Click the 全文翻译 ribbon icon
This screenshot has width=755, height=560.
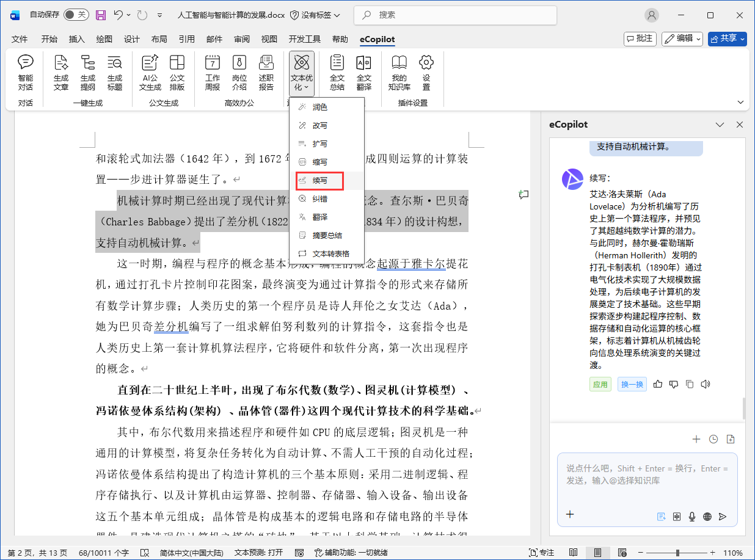[x=363, y=72]
